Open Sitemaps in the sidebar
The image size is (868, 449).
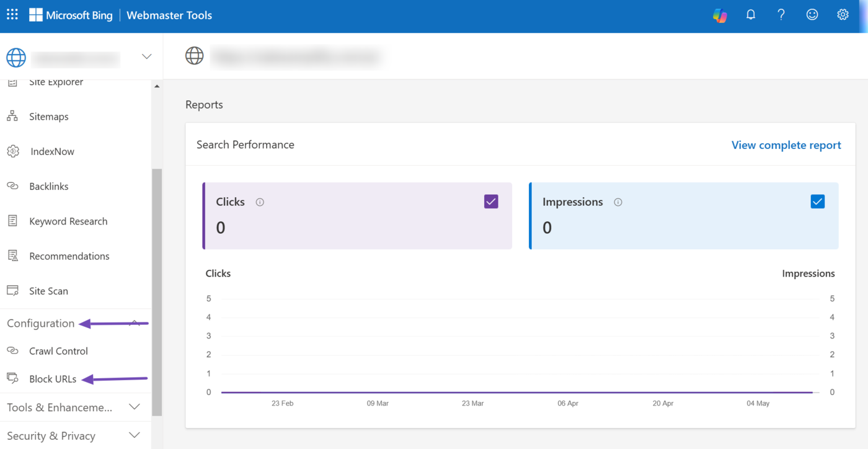click(48, 117)
